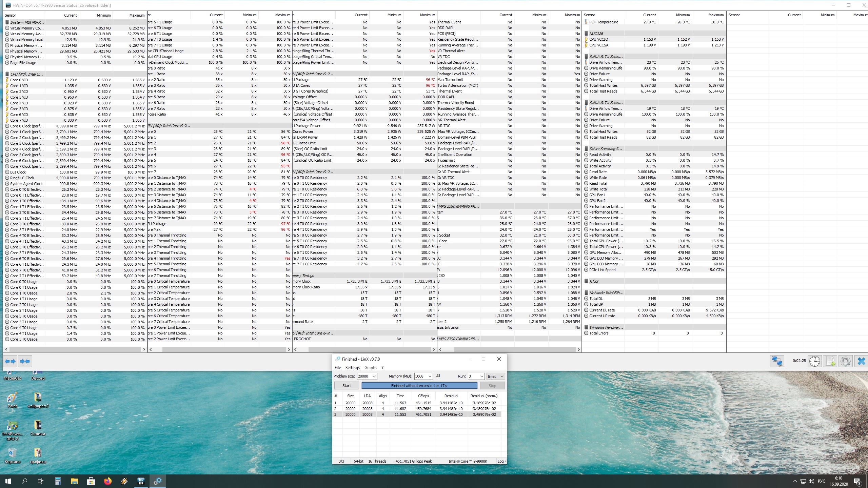
Task: Open the LinX Settings menu
Action: [352, 368]
